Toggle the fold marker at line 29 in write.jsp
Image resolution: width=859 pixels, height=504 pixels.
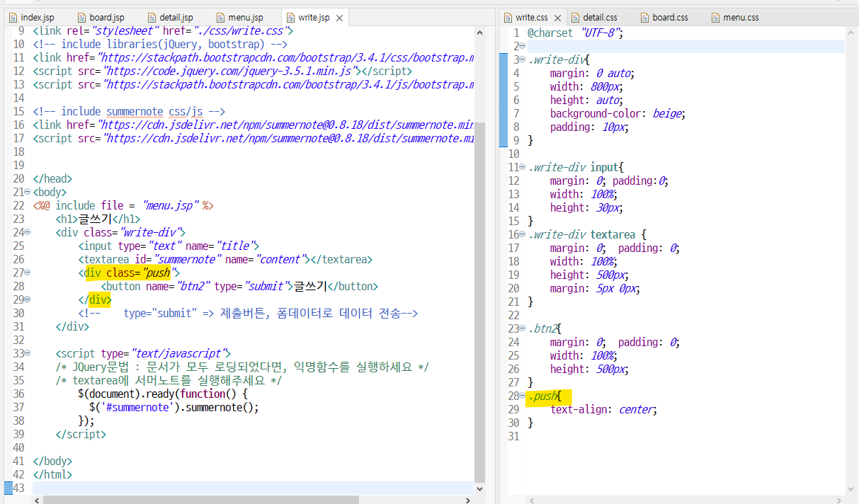click(28, 299)
